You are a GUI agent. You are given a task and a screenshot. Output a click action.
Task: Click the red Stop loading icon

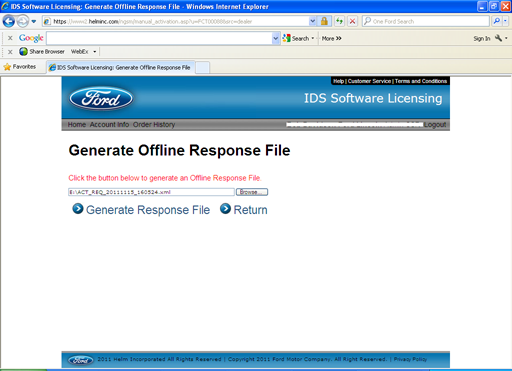tap(352, 21)
